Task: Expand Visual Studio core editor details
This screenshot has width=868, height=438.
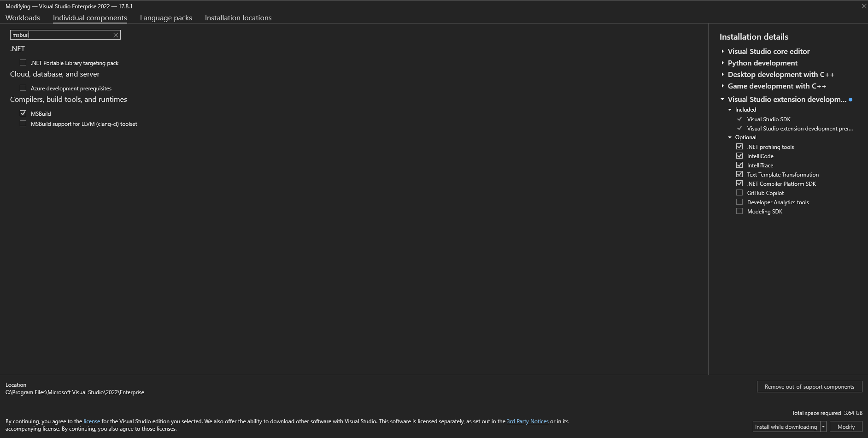Action: [x=722, y=51]
